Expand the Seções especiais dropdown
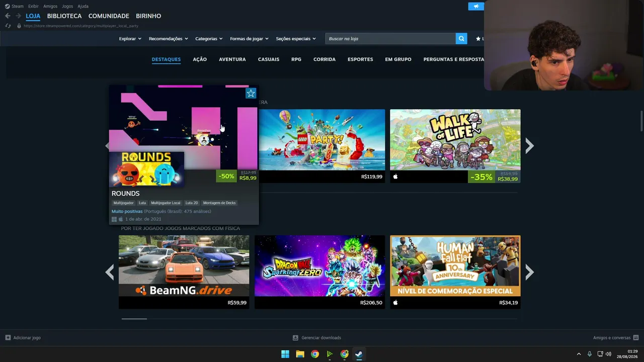644x362 pixels. tap(296, 39)
